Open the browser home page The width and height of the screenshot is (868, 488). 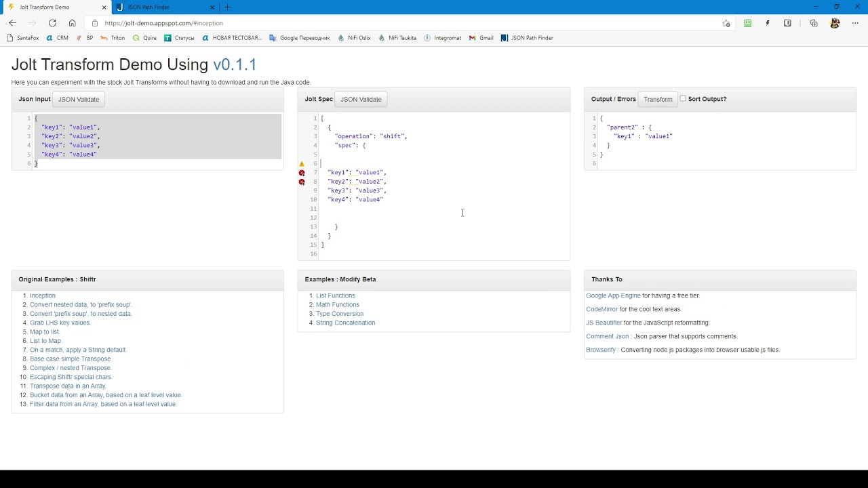(x=72, y=23)
